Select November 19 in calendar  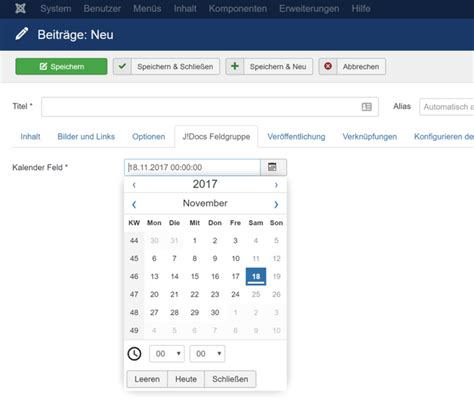coord(276,276)
